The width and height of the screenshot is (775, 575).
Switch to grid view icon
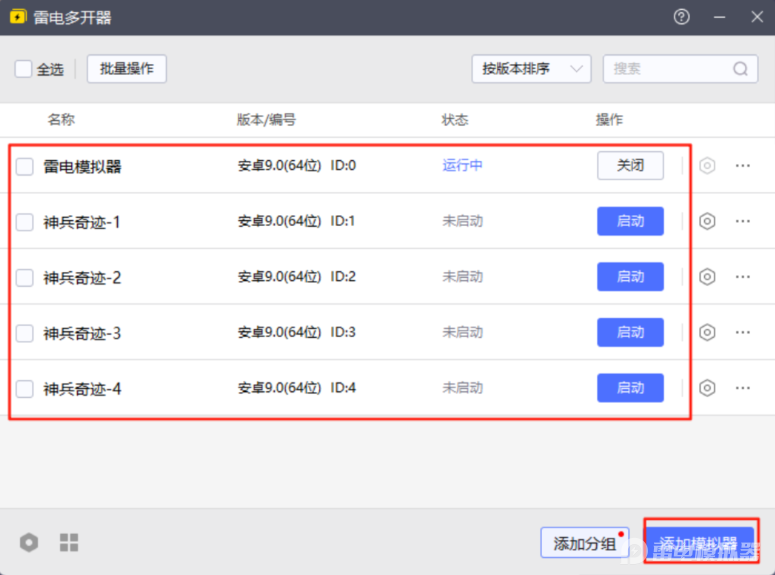(x=69, y=543)
